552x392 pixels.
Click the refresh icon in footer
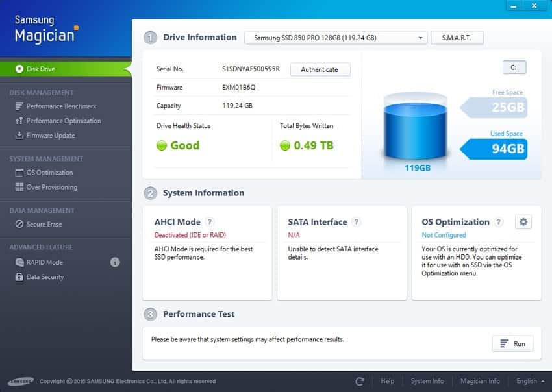[x=360, y=381]
